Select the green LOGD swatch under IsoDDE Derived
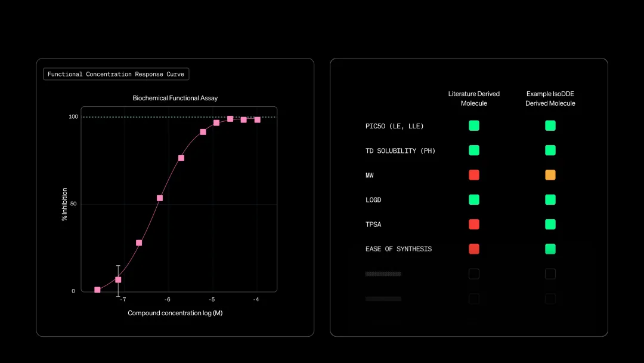 550,199
